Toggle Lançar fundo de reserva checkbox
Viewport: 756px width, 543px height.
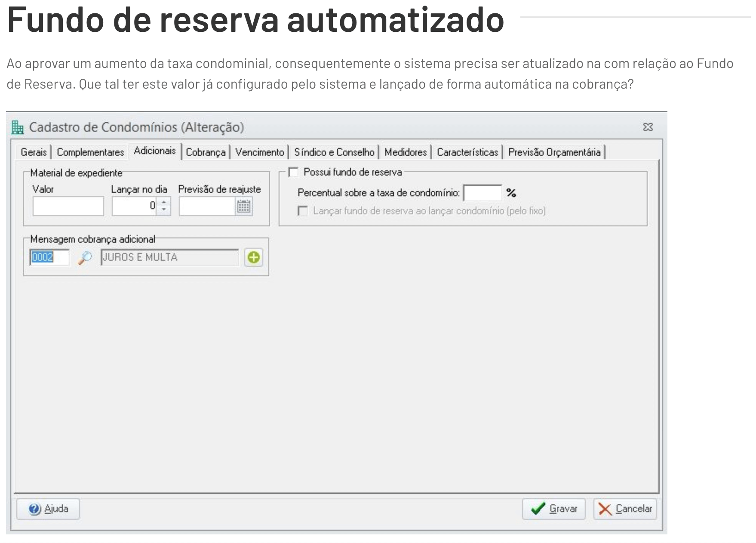[303, 211]
